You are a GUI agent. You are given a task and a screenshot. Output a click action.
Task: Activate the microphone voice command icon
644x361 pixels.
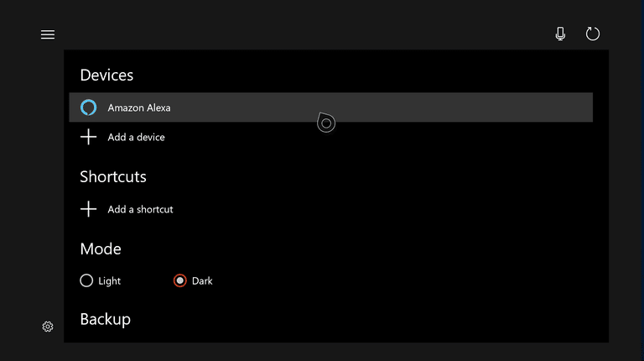pos(560,34)
